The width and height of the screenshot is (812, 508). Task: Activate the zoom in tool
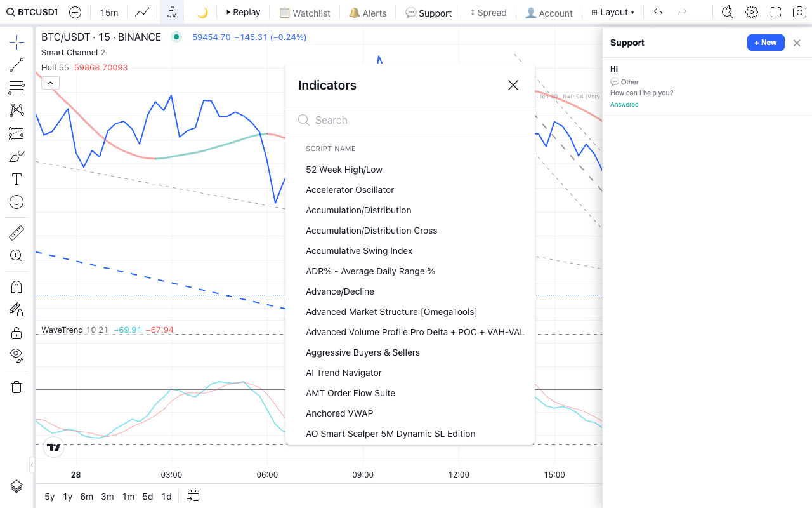[x=16, y=256]
